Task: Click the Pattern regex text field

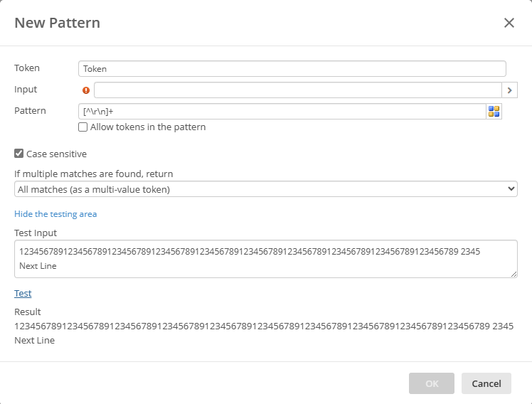Action: 282,112
